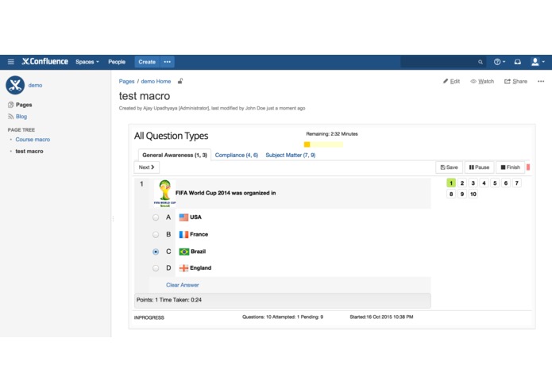552x392 pixels.
Task: Click 'Points: 1 Time Taken: 0:24' text
Action: click(x=169, y=300)
